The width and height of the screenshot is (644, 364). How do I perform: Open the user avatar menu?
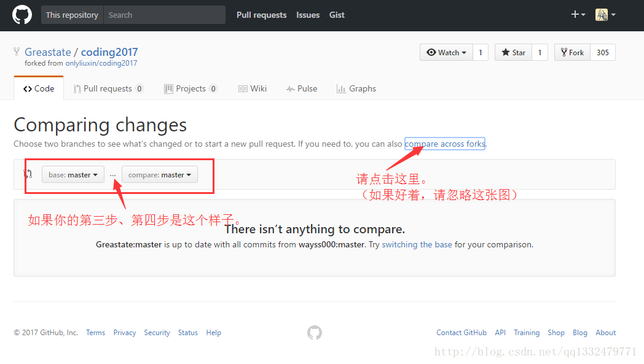[605, 15]
